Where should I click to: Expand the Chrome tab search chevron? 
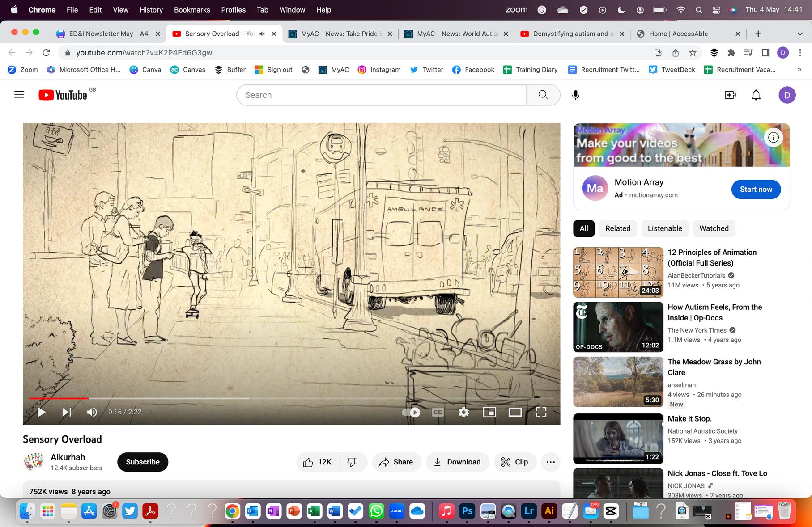pos(800,34)
